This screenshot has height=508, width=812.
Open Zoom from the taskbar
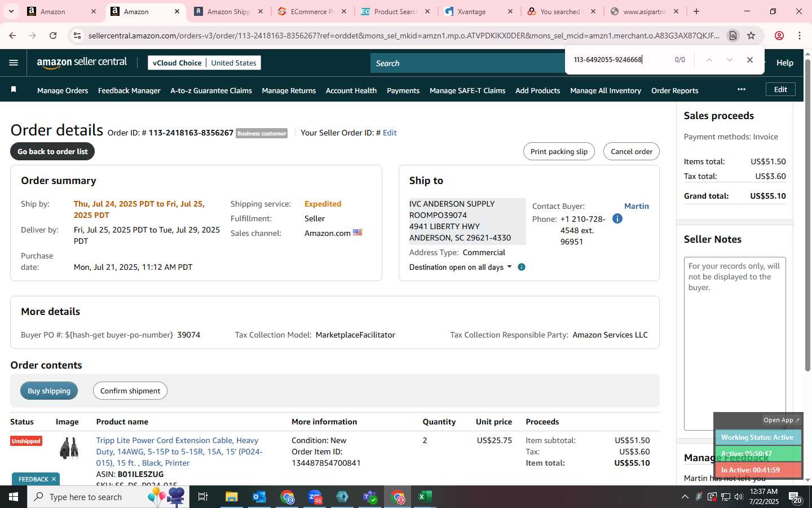(x=315, y=497)
